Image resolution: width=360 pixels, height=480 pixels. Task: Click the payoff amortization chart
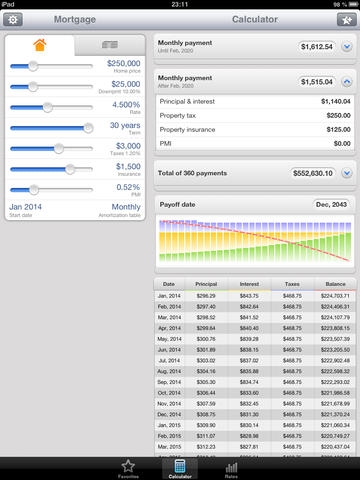coord(255,241)
